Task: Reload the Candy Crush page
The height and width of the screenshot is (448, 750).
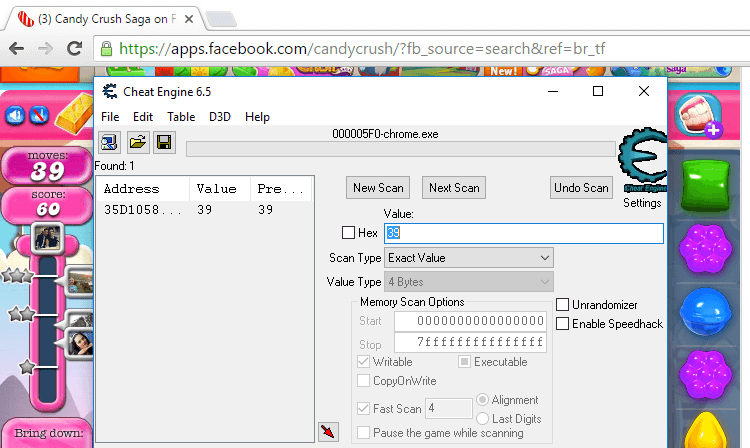Action: (x=74, y=48)
